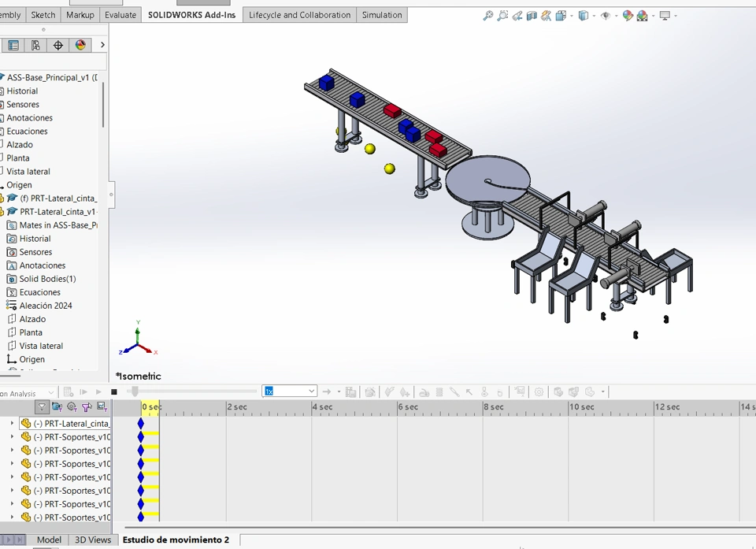
Task: Click the Save Animation icon
Action: tap(351, 391)
